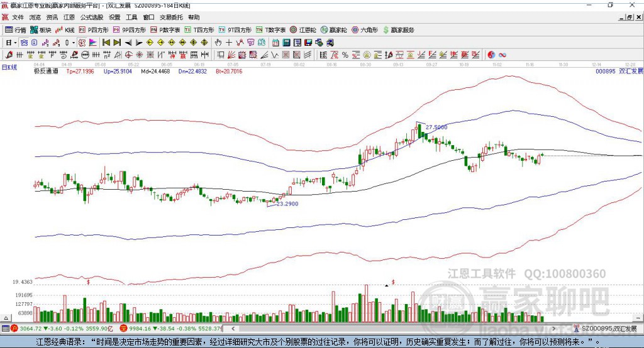Open the 公式选股 menu
The height and width of the screenshot is (348, 644).
pyautogui.click(x=92, y=17)
